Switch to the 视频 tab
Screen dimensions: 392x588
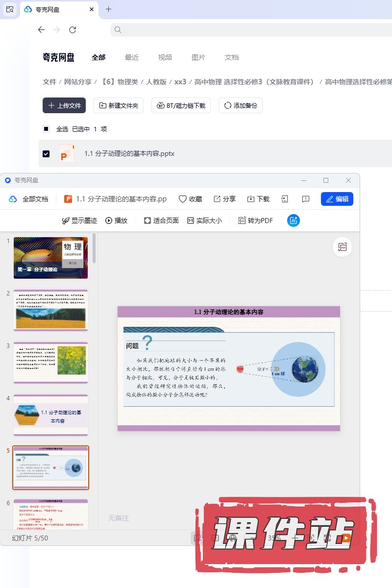coord(165,57)
